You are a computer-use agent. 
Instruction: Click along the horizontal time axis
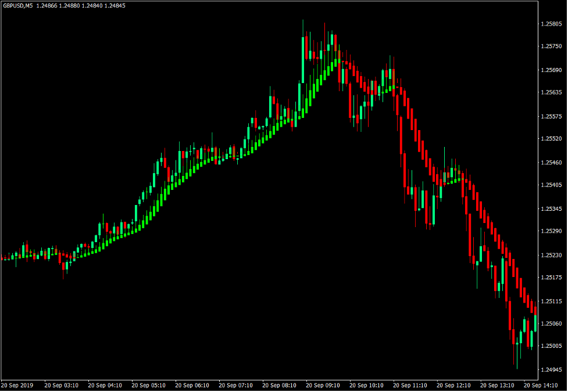262,384
